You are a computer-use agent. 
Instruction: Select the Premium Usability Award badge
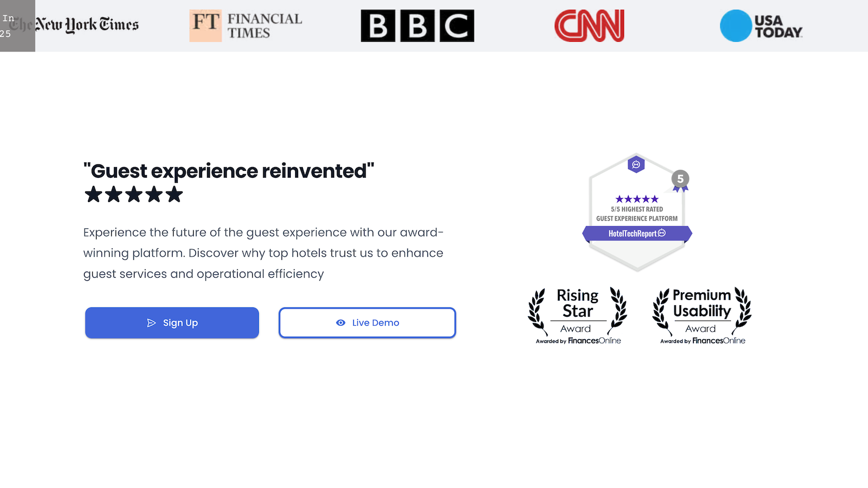(x=702, y=316)
